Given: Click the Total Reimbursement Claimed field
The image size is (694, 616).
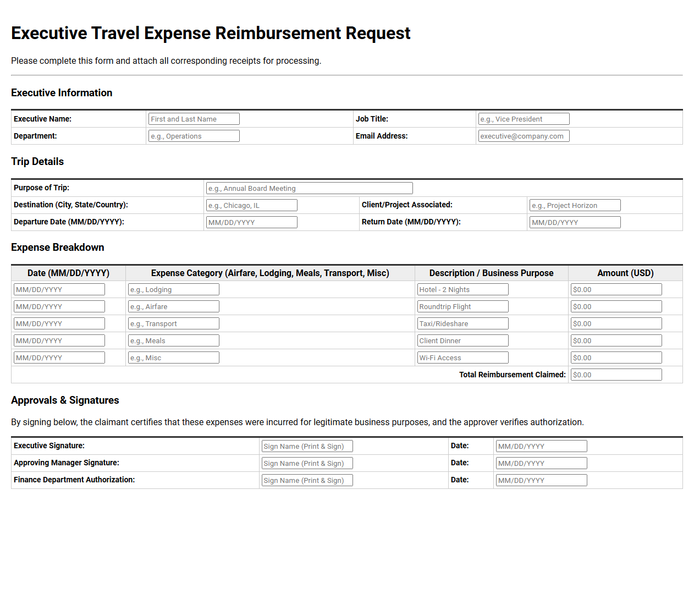Looking at the screenshot, I should click(616, 375).
